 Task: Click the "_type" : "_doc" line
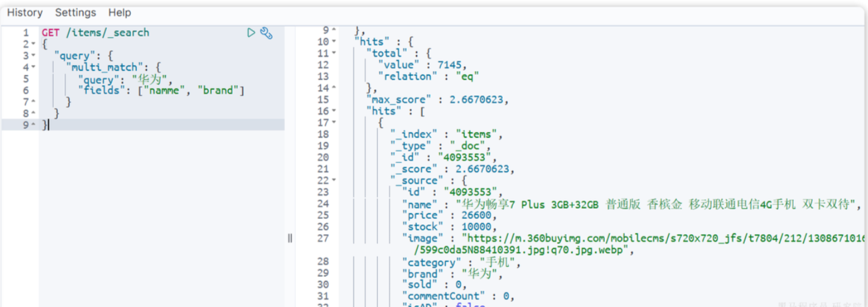click(x=441, y=145)
